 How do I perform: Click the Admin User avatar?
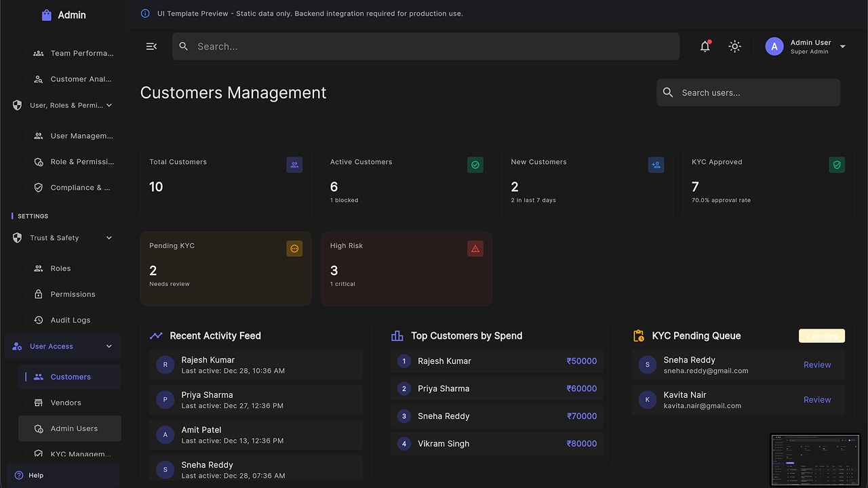click(x=774, y=46)
